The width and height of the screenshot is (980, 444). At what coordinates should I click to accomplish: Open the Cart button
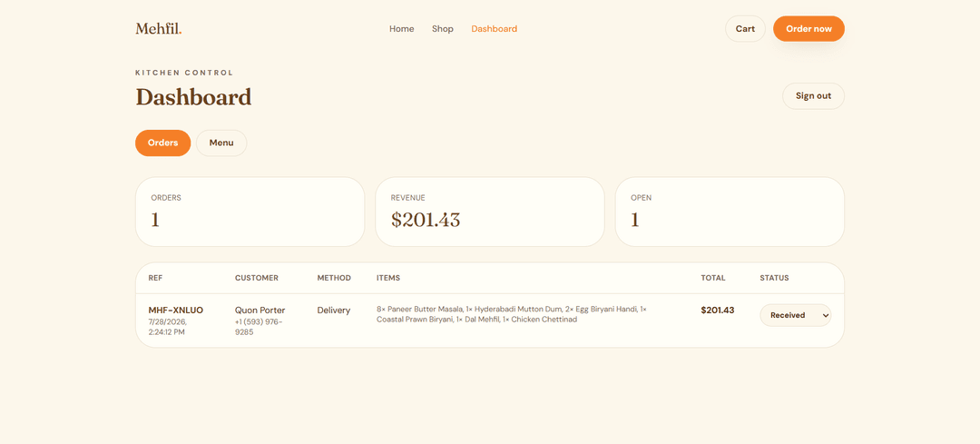tap(745, 29)
